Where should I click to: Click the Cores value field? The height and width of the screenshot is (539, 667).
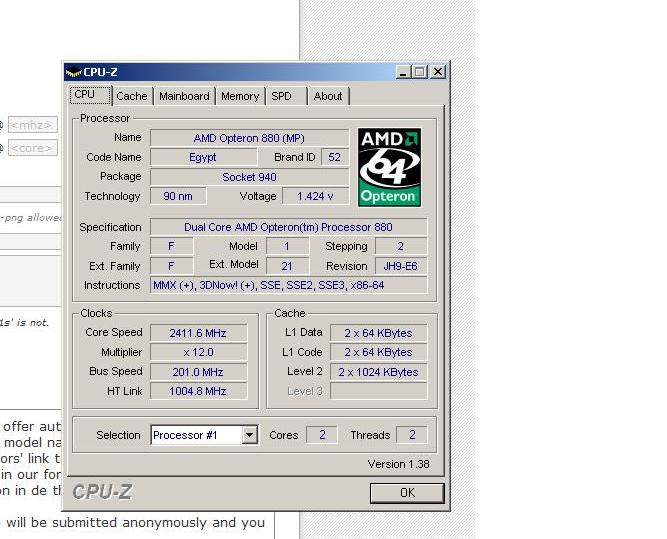click(322, 434)
